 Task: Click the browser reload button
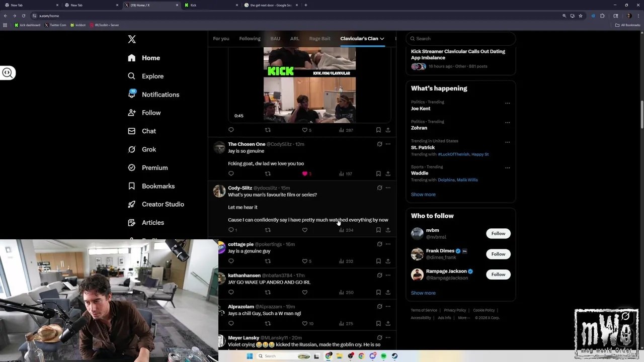23,16
